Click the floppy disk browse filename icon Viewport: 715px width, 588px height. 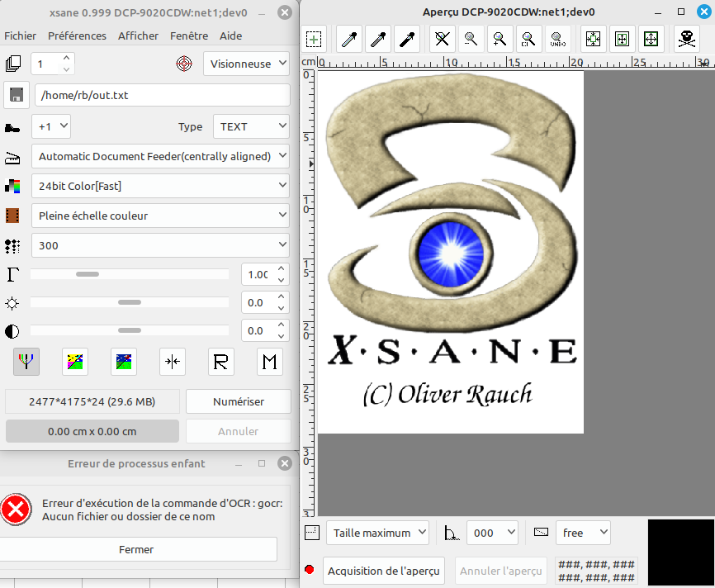pos(17,95)
